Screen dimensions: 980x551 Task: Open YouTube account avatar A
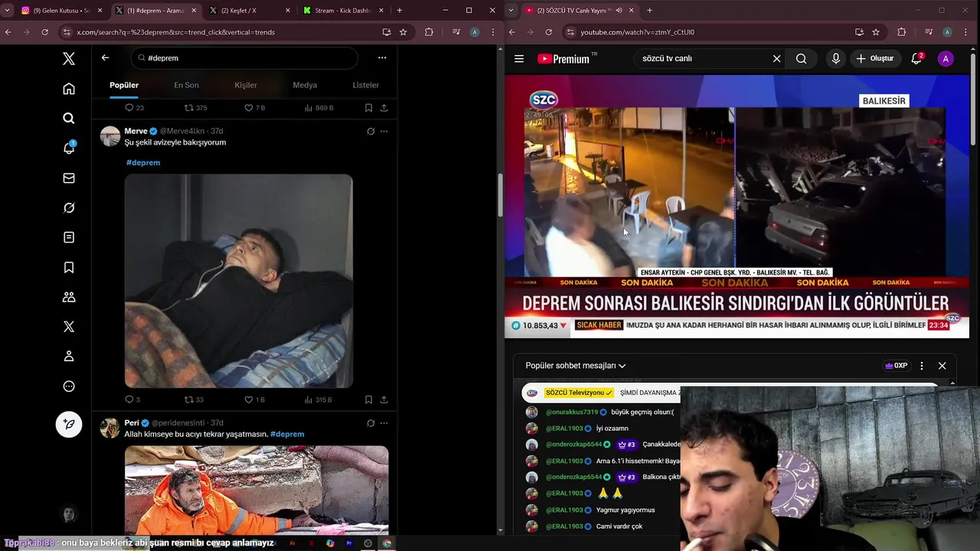tap(946, 59)
